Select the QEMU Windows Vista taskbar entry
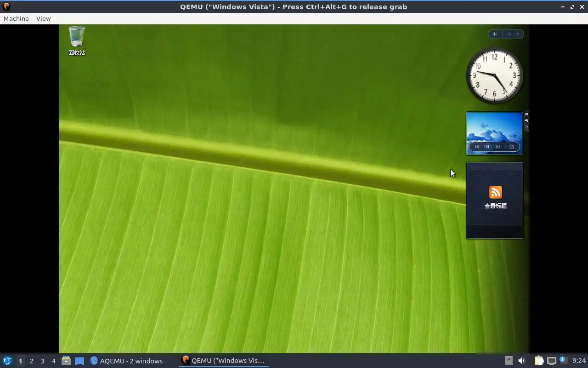Image resolution: width=588 pixels, height=368 pixels. pos(223,361)
